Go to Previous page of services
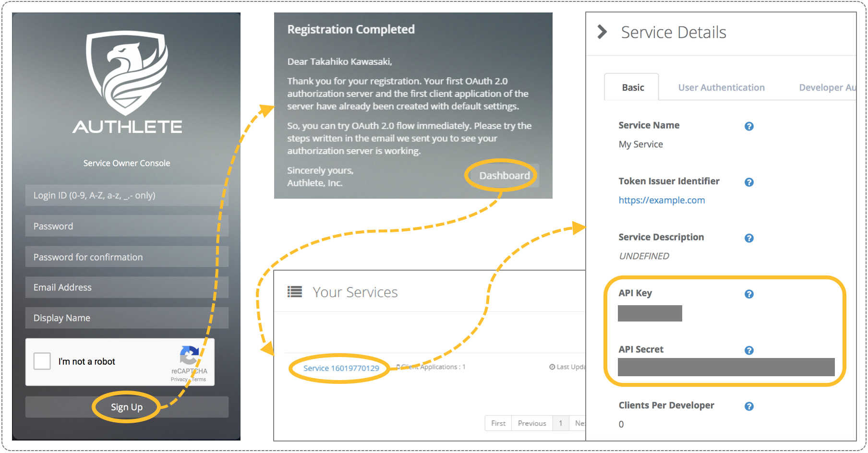868x453 pixels. click(532, 423)
